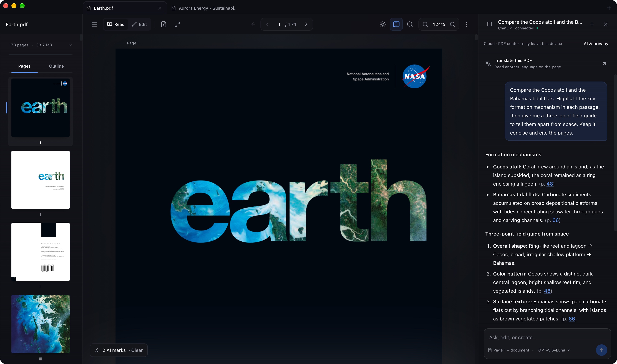Select the Outline tab
Image resolution: width=617 pixels, height=364 pixels.
tap(56, 66)
